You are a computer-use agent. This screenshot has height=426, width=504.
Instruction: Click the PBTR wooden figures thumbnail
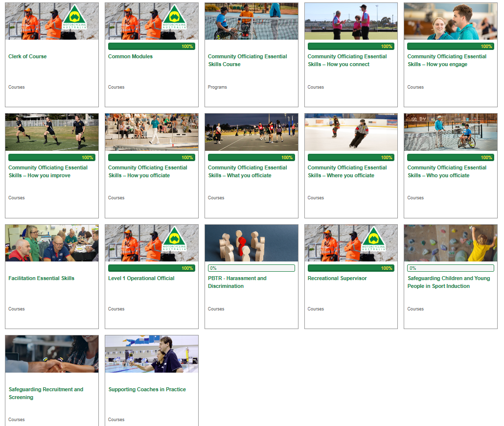point(252,243)
